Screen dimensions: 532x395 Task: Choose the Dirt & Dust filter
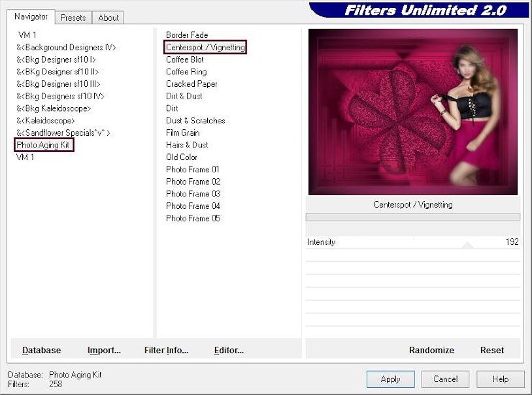coord(184,96)
